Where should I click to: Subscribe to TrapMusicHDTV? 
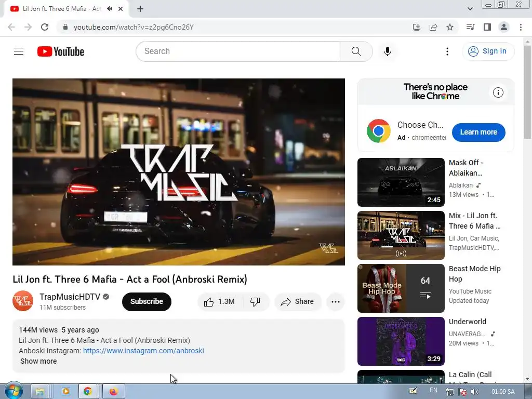[x=147, y=302]
